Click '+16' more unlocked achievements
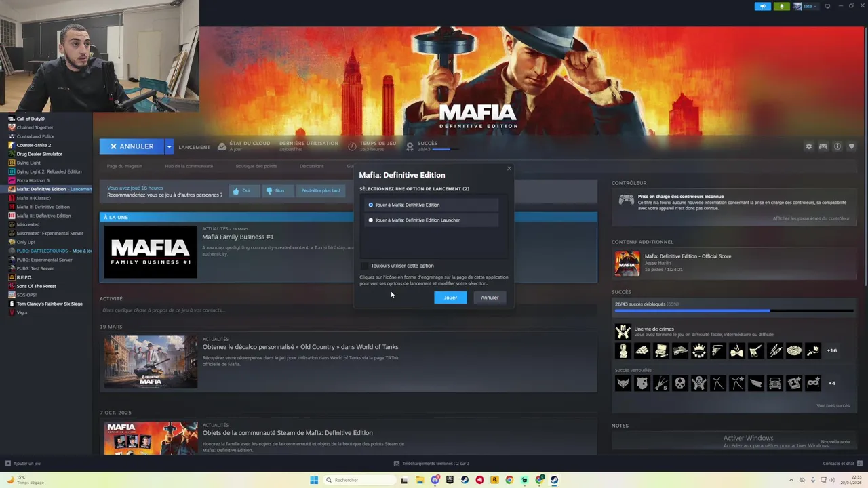This screenshot has height=488, width=868. [x=831, y=350]
